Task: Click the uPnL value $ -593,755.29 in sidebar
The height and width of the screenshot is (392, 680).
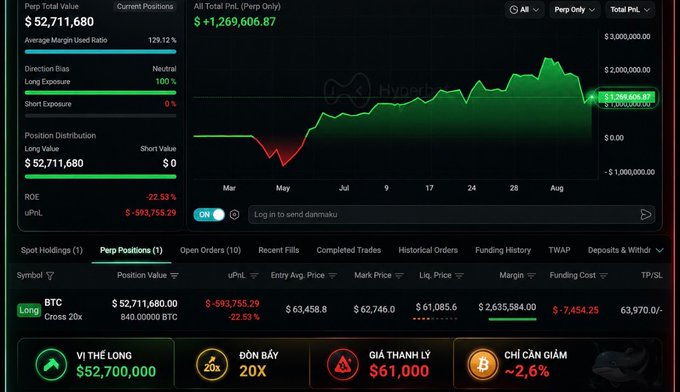Action: (x=150, y=213)
